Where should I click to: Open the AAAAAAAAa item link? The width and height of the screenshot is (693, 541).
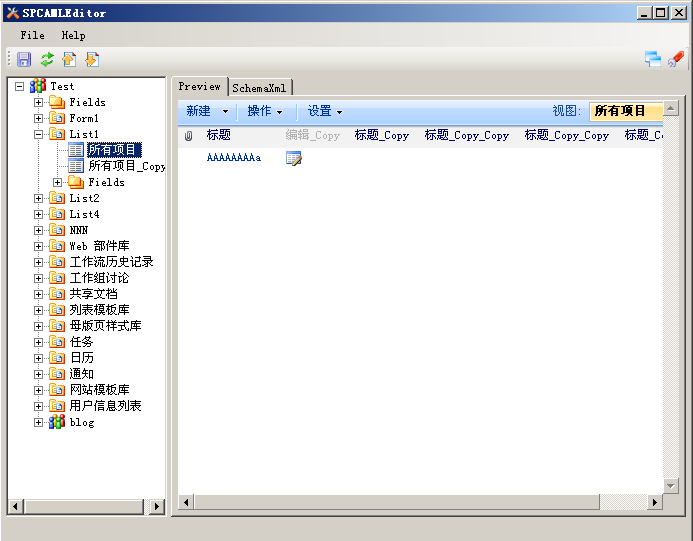coord(234,157)
